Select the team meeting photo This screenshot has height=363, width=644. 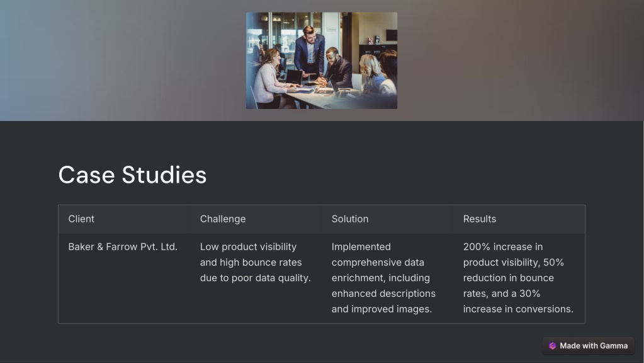pos(322,60)
